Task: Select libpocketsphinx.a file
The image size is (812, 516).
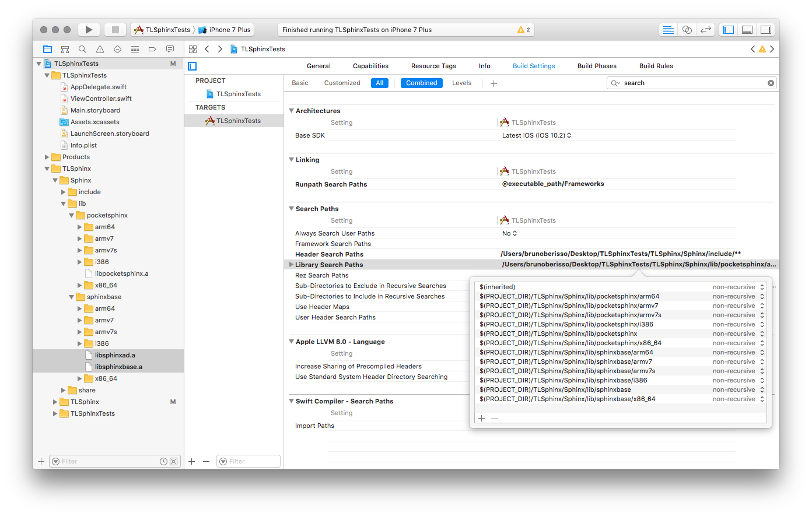Action: [121, 273]
